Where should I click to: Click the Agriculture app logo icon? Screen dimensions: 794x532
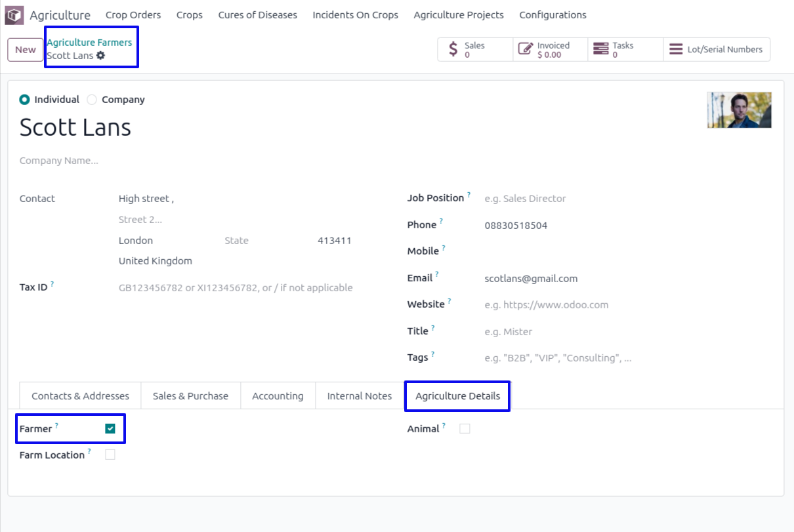point(14,15)
